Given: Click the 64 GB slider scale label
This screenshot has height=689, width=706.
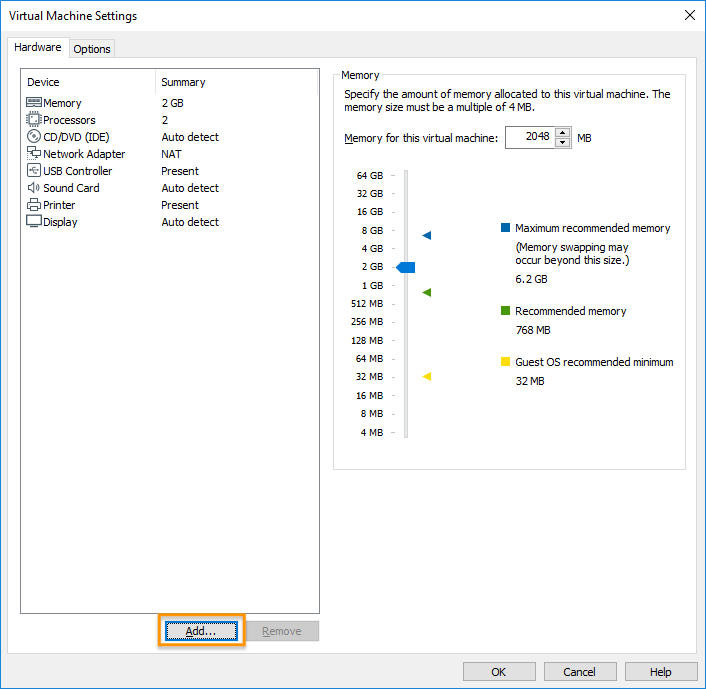Looking at the screenshot, I should point(370,175).
